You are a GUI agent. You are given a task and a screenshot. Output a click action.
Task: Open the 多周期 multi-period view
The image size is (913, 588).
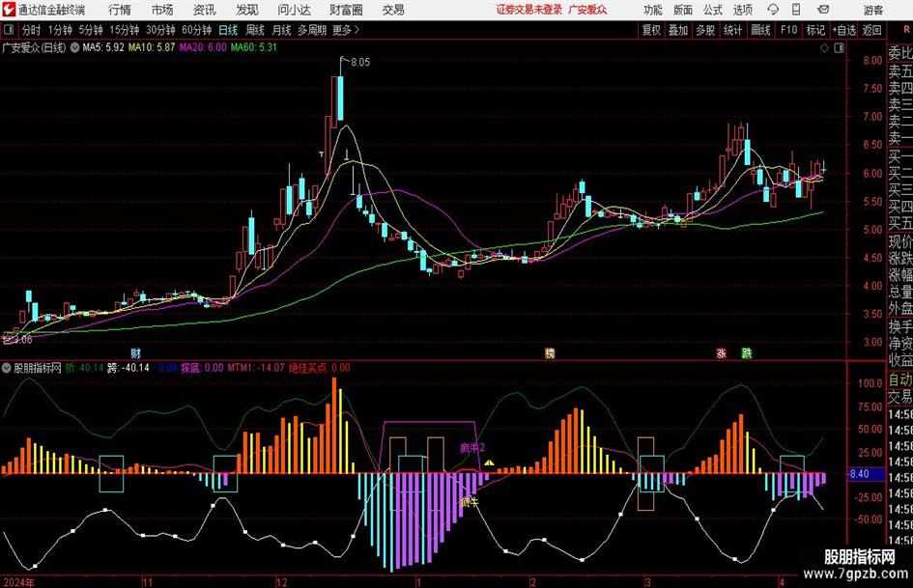point(312,30)
